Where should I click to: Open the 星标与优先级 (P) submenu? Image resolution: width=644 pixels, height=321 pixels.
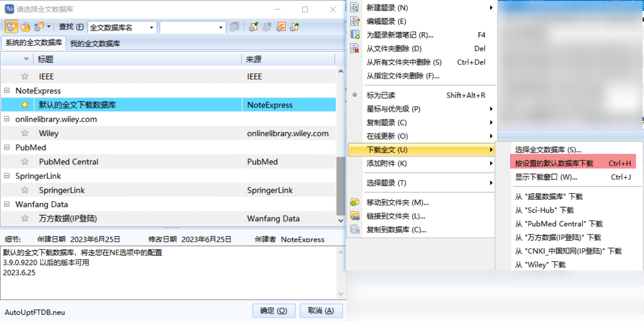[422, 109]
